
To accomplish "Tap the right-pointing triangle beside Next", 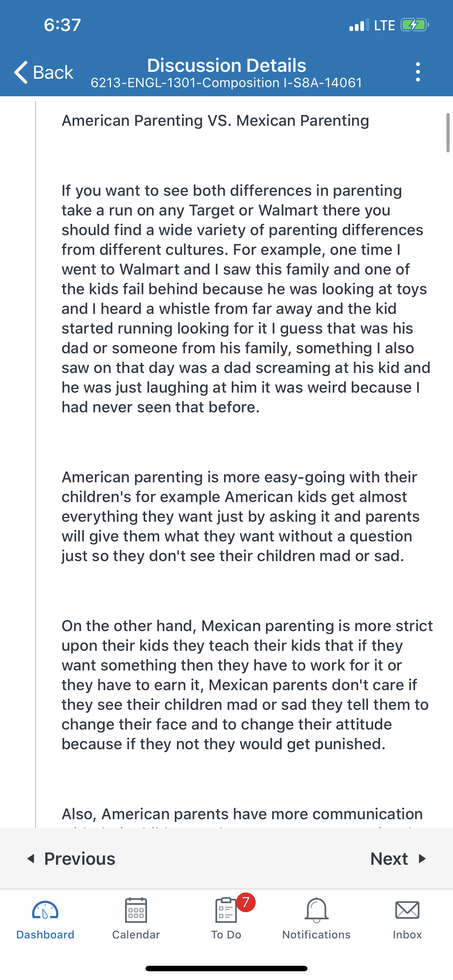I will coord(422,859).
